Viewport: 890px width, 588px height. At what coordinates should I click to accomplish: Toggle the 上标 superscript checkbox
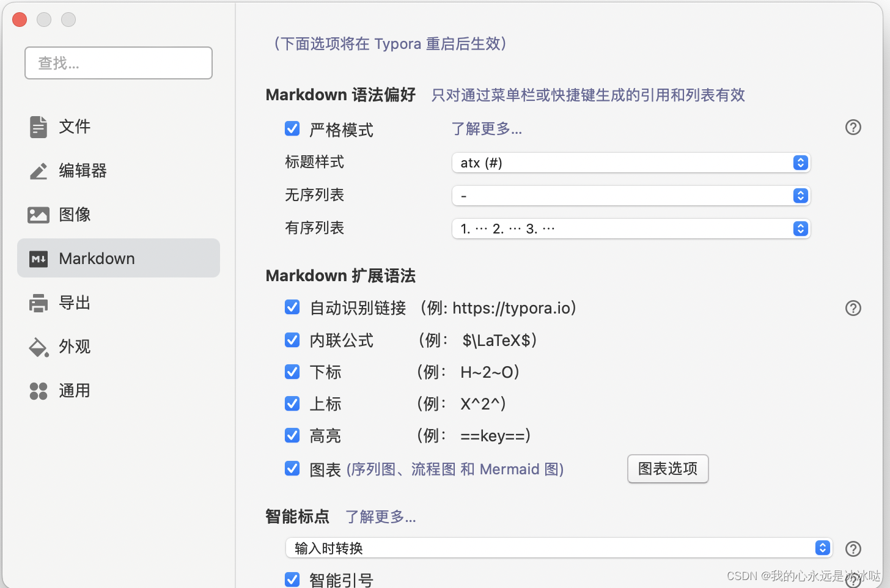(x=292, y=403)
